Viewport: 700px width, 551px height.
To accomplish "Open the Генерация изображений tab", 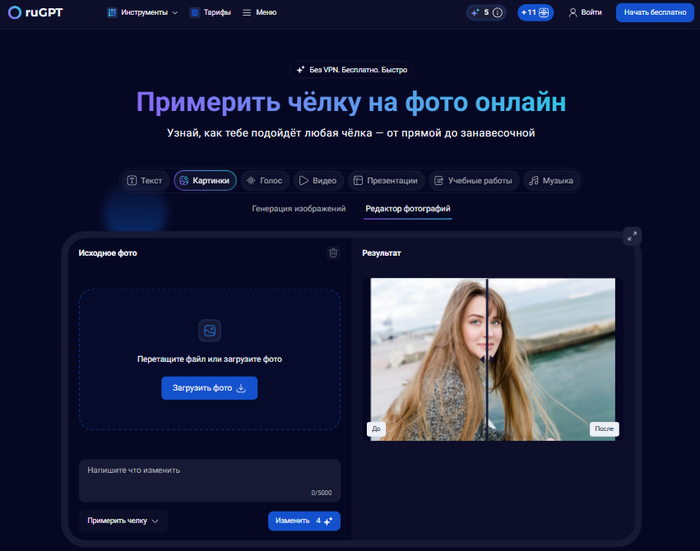I will (x=298, y=209).
